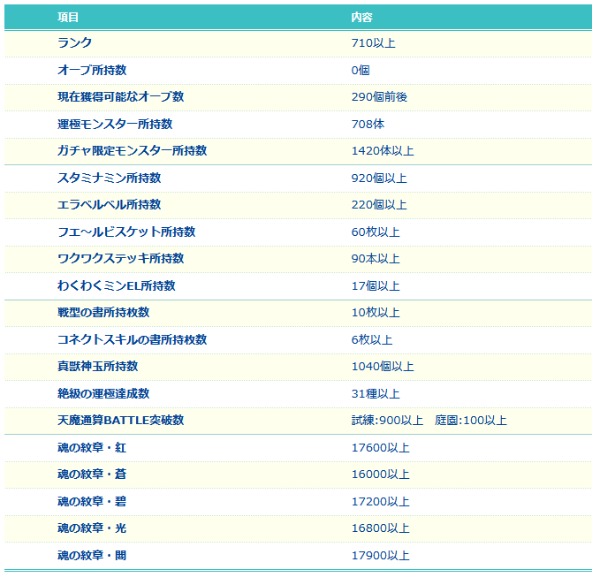Click the value 0個
Viewport: 600px width, 577px height.
(360, 70)
